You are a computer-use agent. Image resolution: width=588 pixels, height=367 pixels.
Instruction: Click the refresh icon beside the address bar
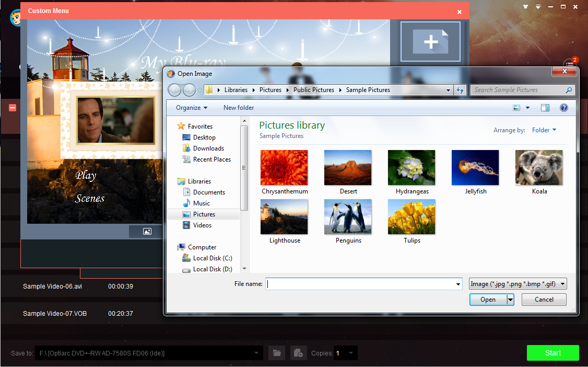(460, 89)
